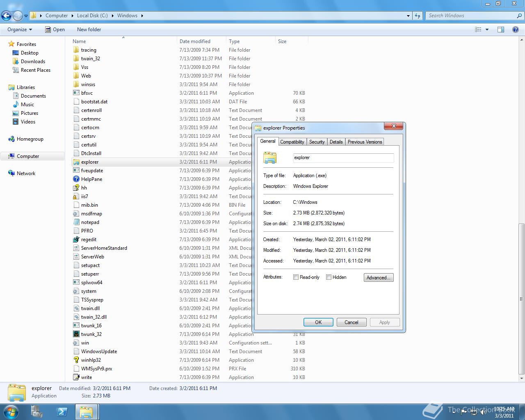Select the WindowsUpdate text document
Viewport: 525px width, 420px height.
[189, 352]
